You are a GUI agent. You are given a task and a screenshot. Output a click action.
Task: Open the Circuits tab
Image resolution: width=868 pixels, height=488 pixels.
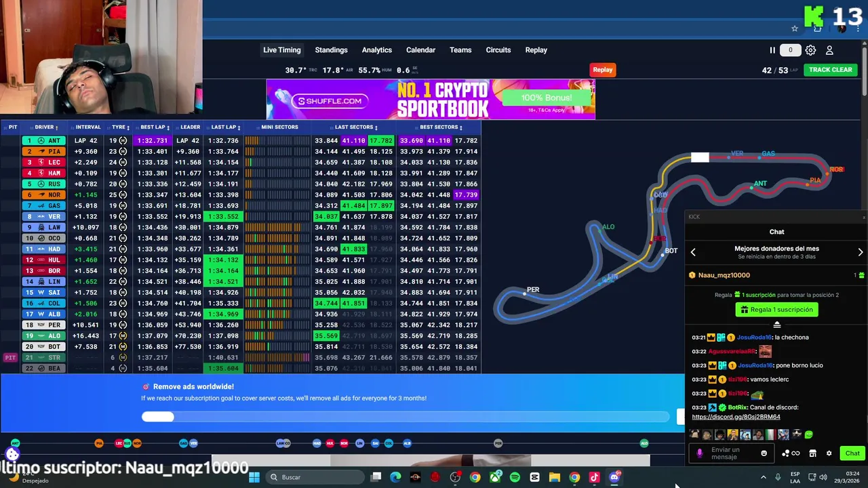click(x=498, y=50)
